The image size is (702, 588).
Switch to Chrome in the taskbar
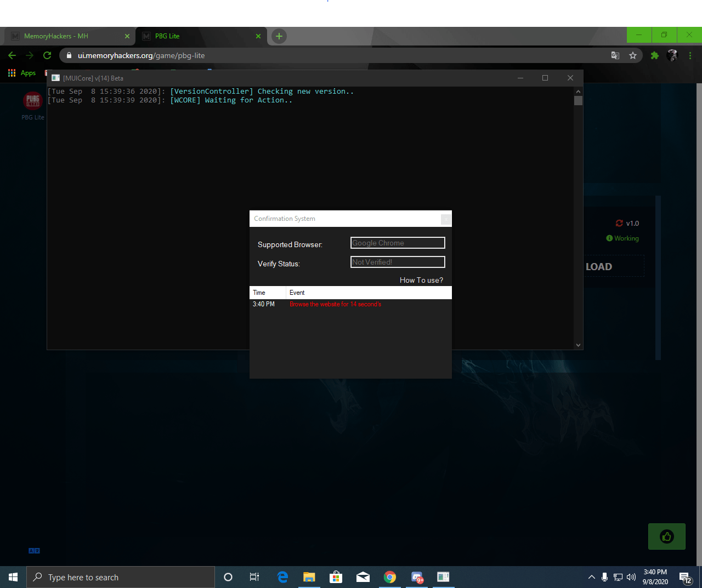pos(390,577)
